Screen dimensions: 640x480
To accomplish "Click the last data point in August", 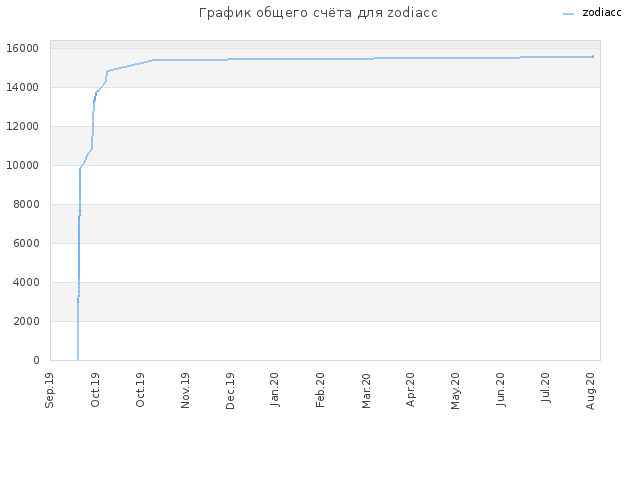I will point(593,57).
